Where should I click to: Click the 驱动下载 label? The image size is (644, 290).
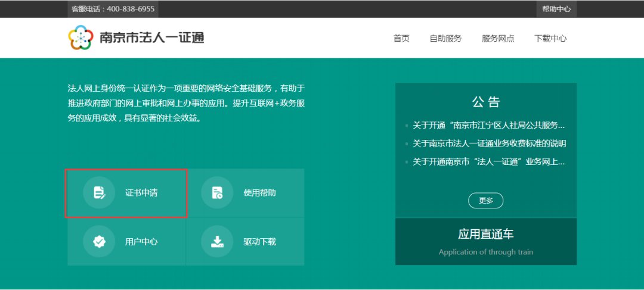[259, 242]
